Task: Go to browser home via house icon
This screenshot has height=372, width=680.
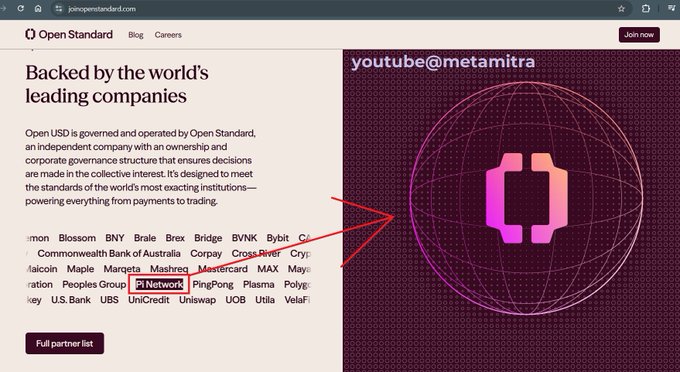Action: click(38, 9)
